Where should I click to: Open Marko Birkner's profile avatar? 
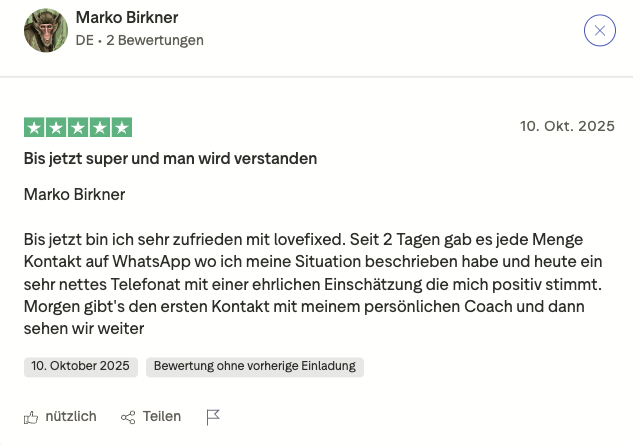[46, 31]
